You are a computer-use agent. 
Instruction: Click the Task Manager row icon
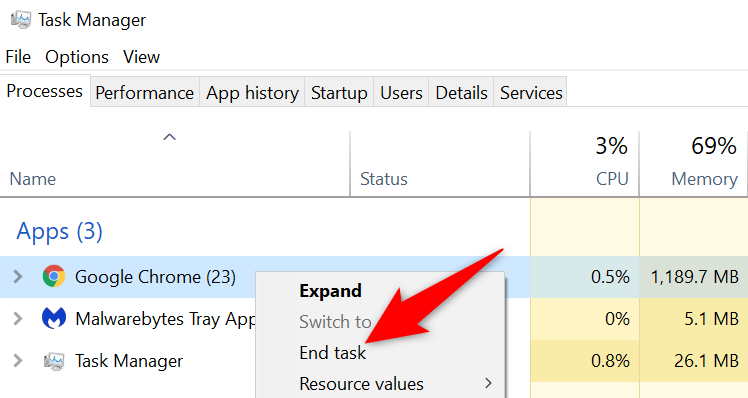point(54,361)
